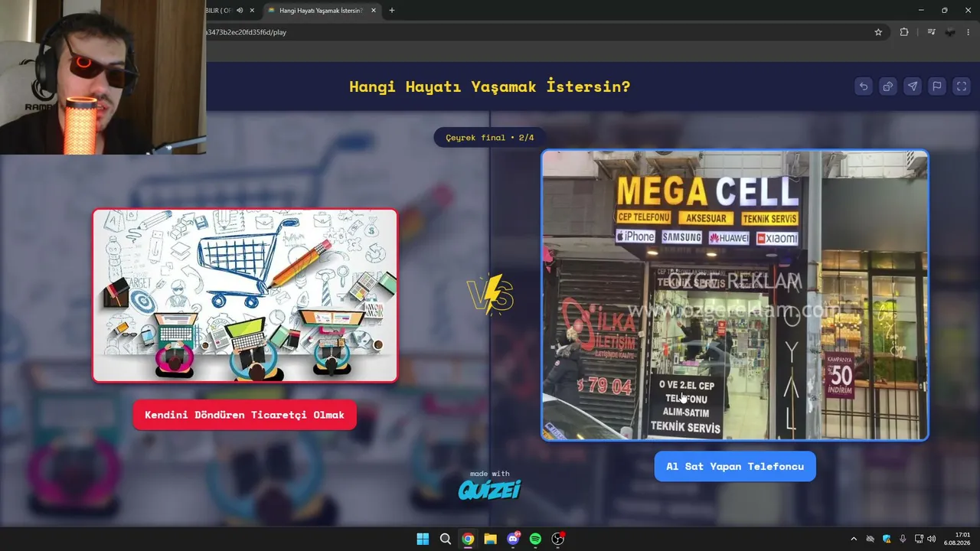The image size is (980, 551).
Task: Choose Kendini Döndüren Ticaretçi Olmak button
Action: point(245,415)
